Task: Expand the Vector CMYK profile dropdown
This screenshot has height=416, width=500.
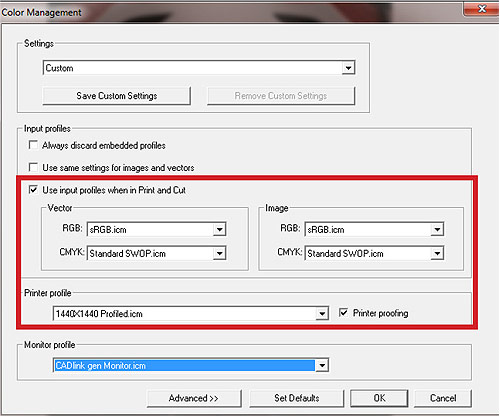Action: (x=219, y=253)
